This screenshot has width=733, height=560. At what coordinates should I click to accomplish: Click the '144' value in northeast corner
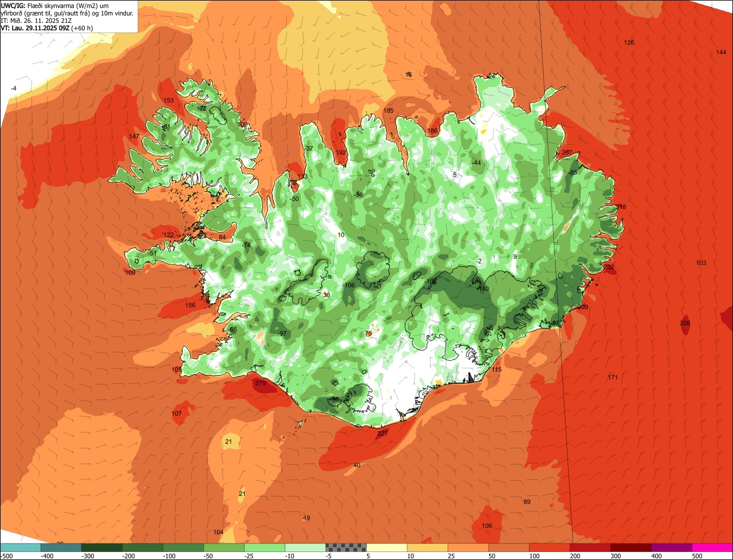pyautogui.click(x=721, y=53)
